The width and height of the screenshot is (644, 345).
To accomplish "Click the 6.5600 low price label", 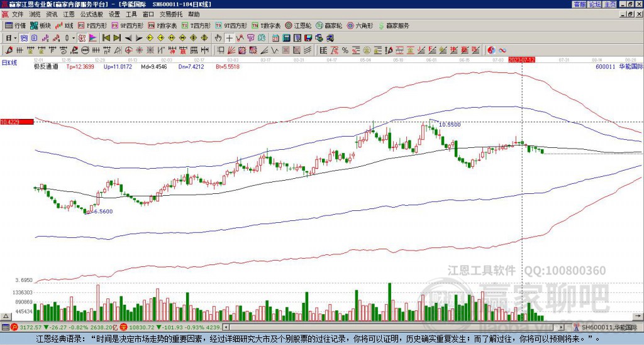I will click(103, 212).
